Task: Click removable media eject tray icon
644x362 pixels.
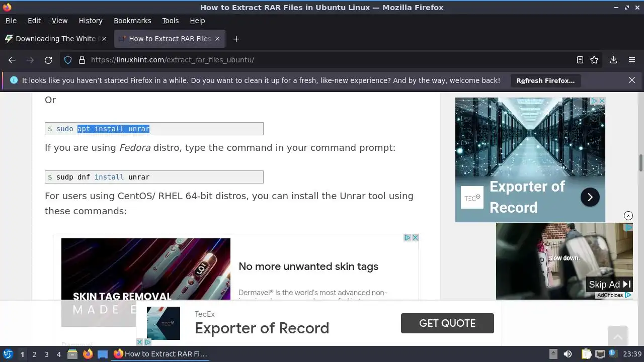Action: click(x=553, y=354)
